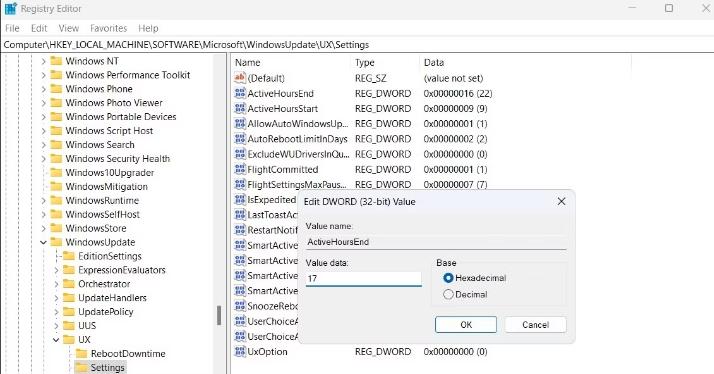Collapse the UX tree node
Screen dimensions: 714x374
(56, 340)
